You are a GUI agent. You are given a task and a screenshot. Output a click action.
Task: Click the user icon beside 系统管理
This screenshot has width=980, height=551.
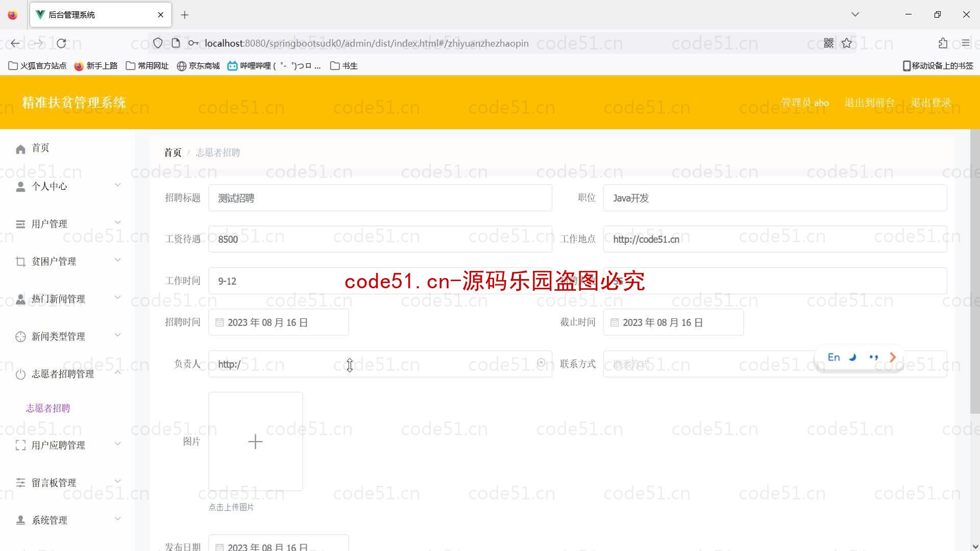20,520
